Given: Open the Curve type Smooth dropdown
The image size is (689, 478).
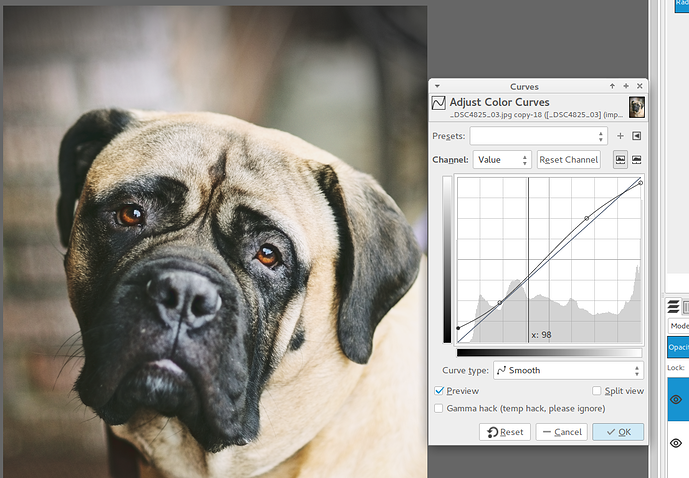Looking at the screenshot, I should point(569,371).
